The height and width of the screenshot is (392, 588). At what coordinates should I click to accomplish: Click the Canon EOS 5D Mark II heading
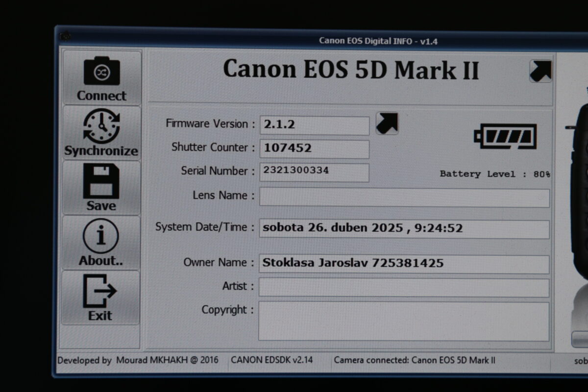coord(351,70)
